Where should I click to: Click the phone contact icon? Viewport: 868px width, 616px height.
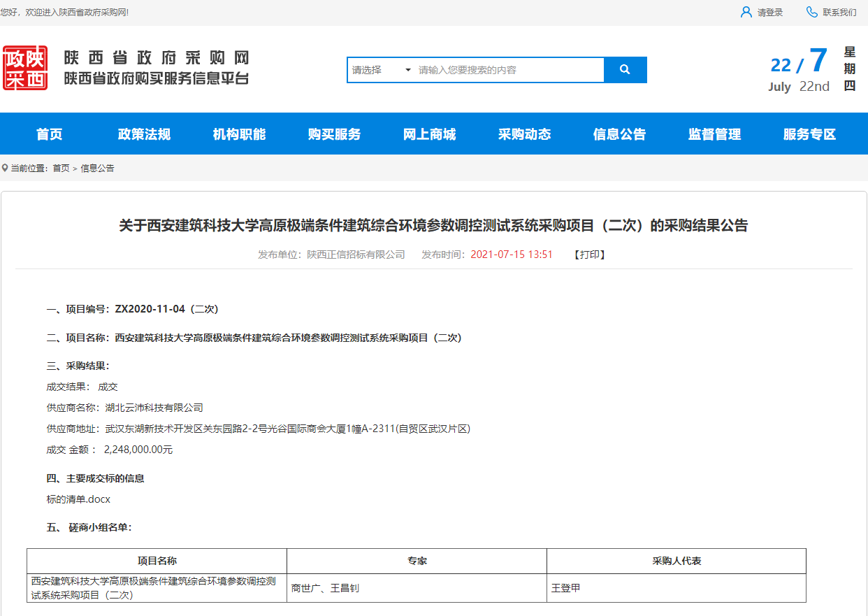tap(811, 13)
